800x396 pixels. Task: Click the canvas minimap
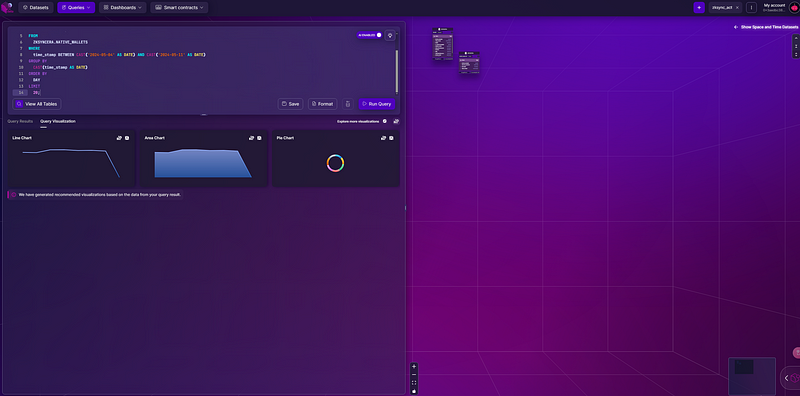click(752, 376)
